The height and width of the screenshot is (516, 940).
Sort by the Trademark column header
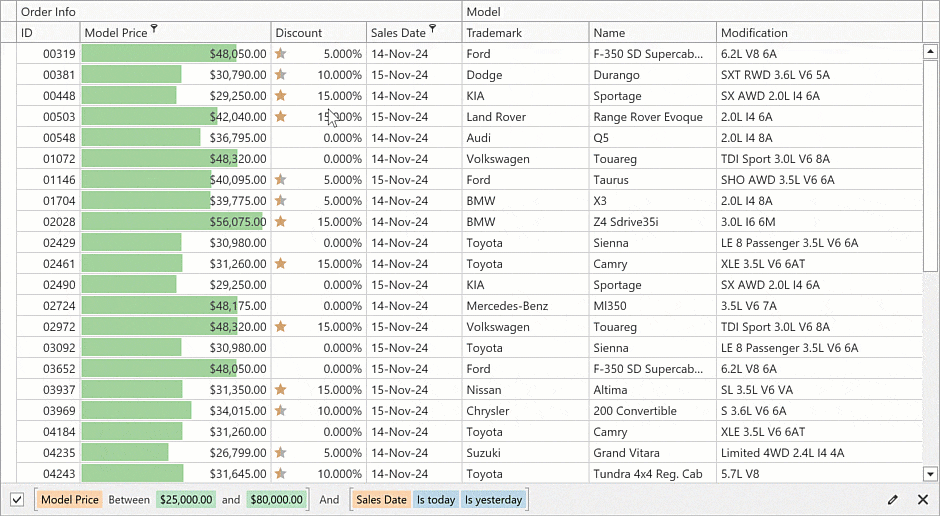525,32
